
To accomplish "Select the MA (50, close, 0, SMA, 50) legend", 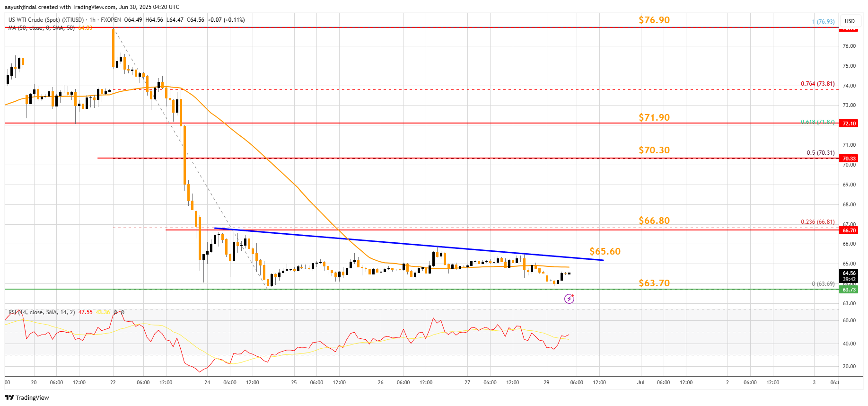I will coord(41,28).
